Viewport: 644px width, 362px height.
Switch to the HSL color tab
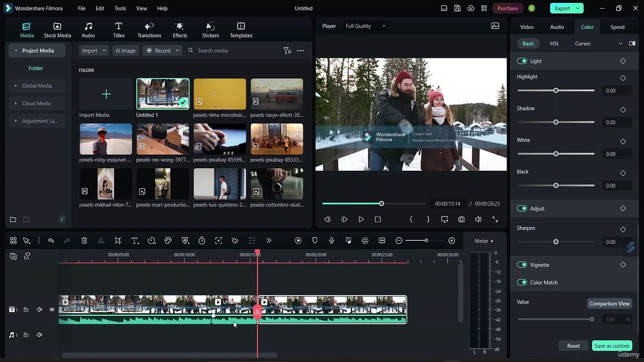tap(554, 43)
